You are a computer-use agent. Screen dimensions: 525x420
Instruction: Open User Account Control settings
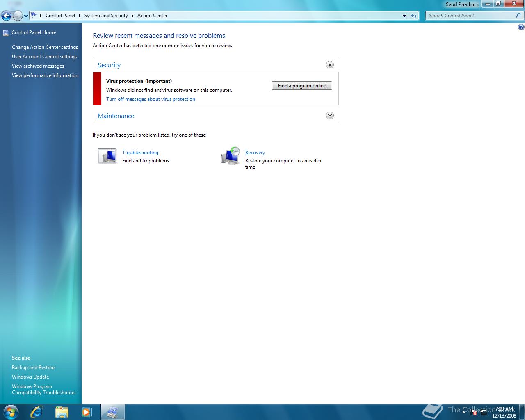pos(44,57)
